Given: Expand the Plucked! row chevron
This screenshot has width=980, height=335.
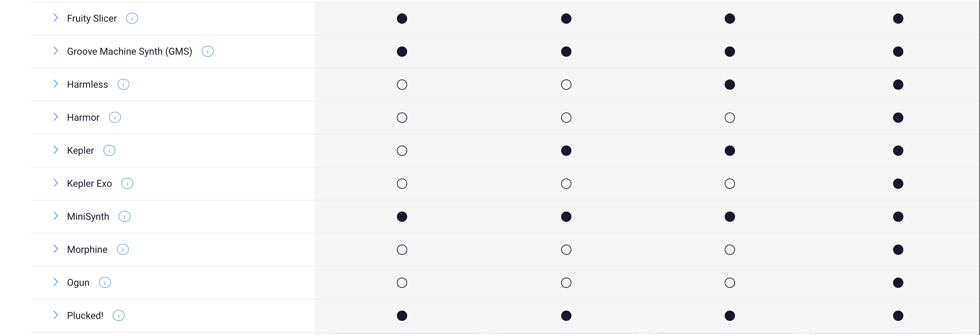Looking at the screenshot, I should pos(56,315).
